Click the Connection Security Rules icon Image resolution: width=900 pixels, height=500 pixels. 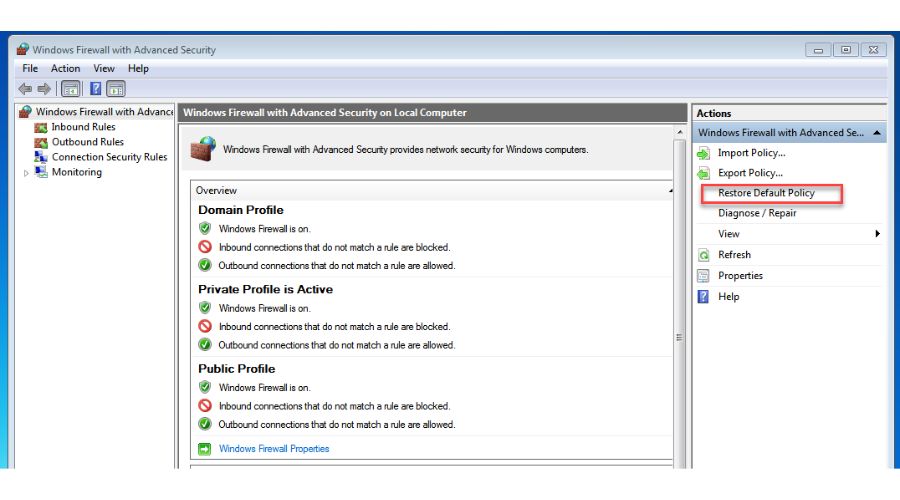[x=41, y=157]
